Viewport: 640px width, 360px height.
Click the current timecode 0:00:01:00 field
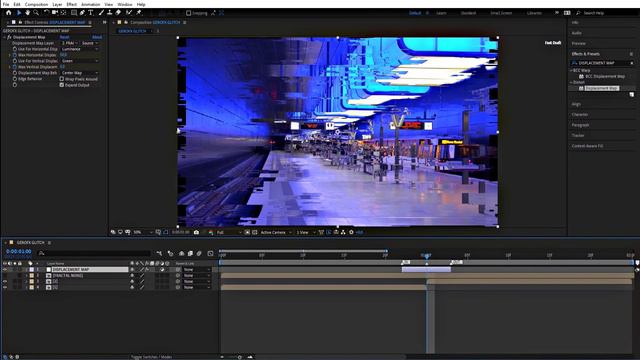click(19, 251)
